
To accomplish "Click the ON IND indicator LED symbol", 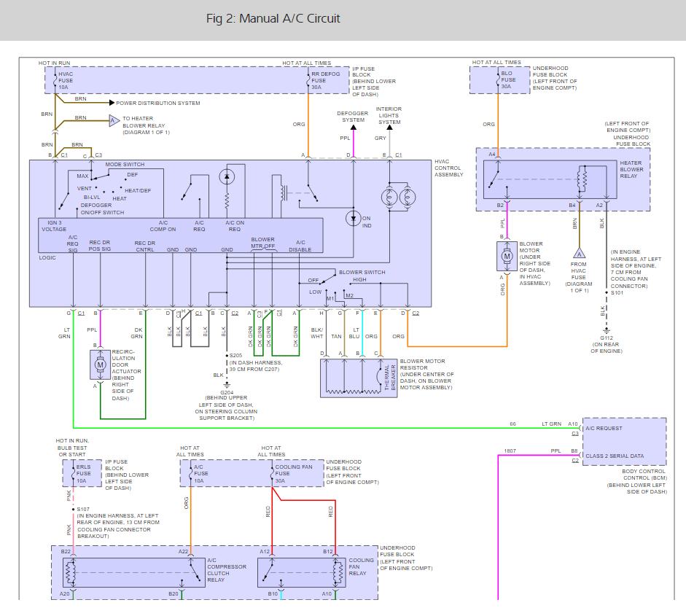I will point(353,218).
